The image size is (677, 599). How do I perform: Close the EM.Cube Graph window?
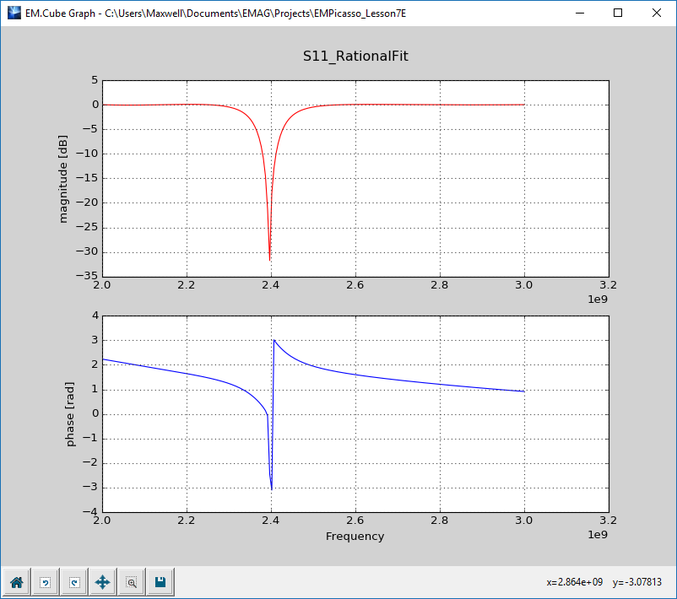pos(656,13)
